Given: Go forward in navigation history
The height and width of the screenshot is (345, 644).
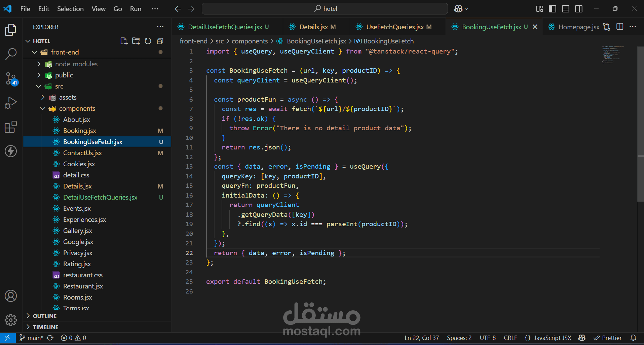Looking at the screenshot, I should pos(191,9).
